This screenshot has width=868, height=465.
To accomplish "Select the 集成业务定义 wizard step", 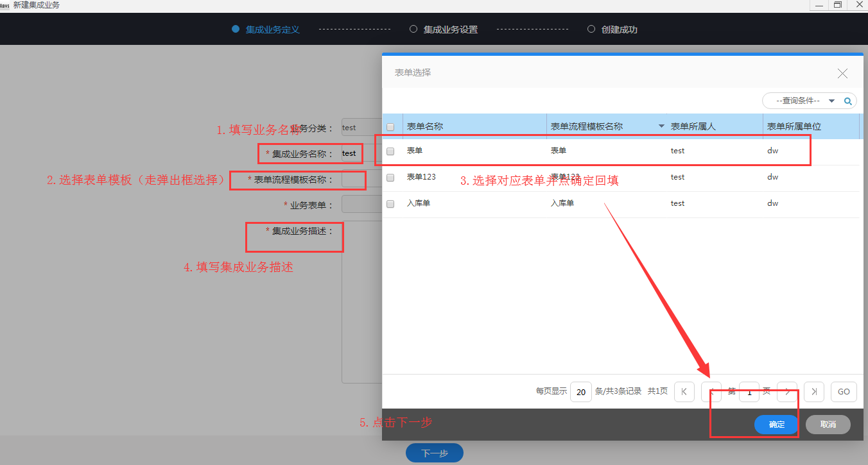I will [x=272, y=30].
